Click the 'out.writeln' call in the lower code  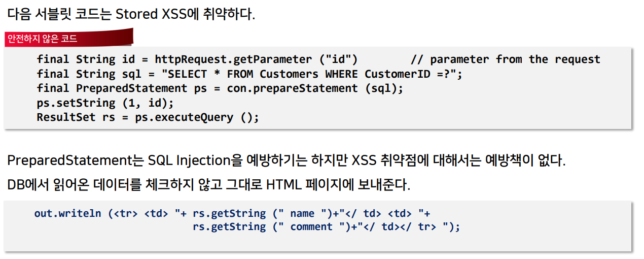tap(68, 213)
